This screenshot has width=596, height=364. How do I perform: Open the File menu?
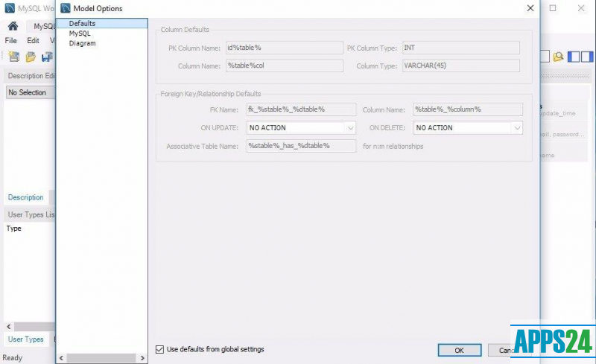11,40
